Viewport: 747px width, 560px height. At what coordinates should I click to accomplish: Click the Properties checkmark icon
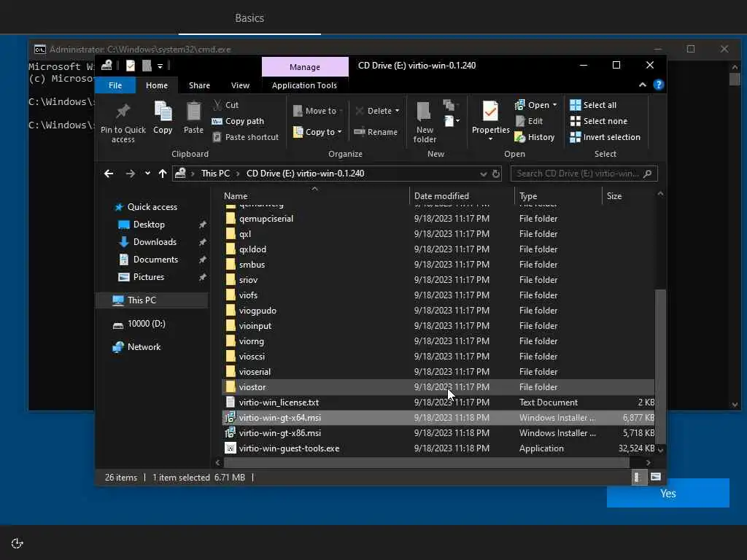[490, 112]
